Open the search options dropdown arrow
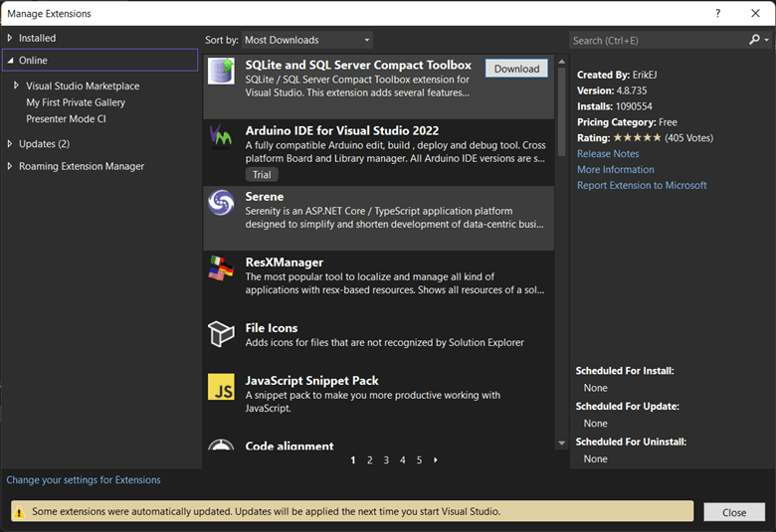The height and width of the screenshot is (532, 776). click(x=767, y=40)
